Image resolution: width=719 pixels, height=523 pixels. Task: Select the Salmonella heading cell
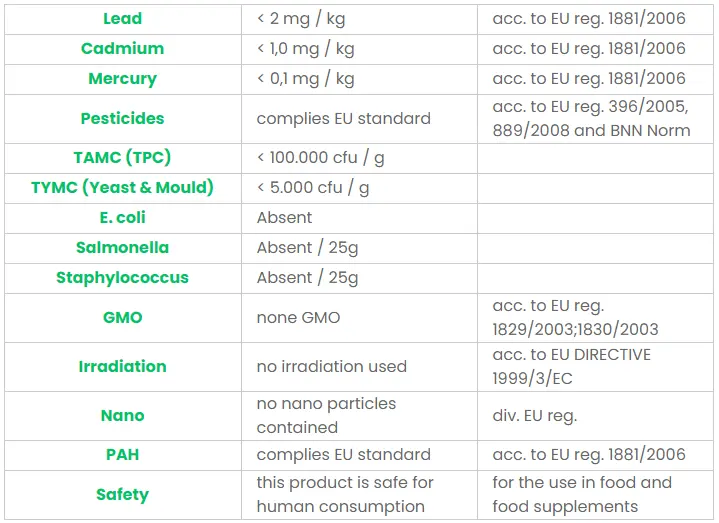click(122, 247)
